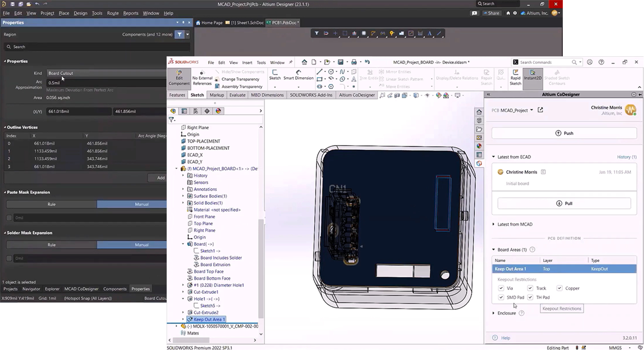This screenshot has height=350, width=644.
Task: Open the Kind dropdown showing Board Cutout
Action: pos(106,73)
